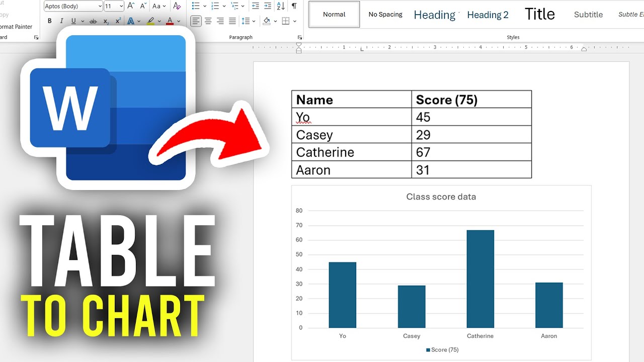This screenshot has width=644, height=362.
Task: Click the Multilevel List icon
Action: [x=235, y=6]
